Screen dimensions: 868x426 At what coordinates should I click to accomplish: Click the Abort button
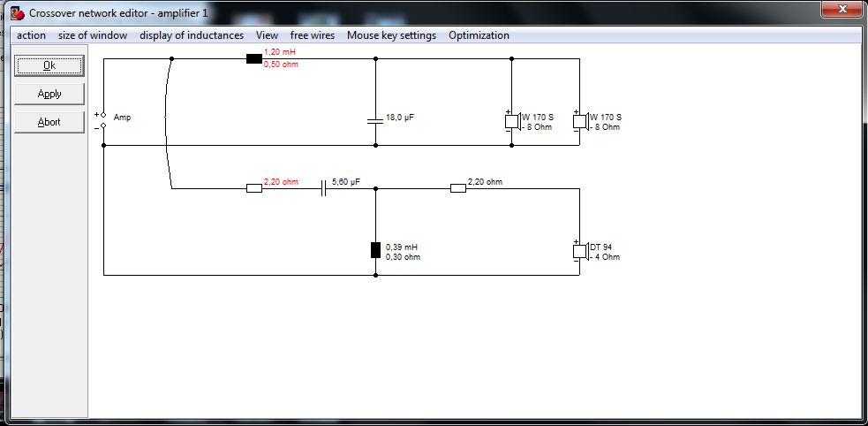click(49, 122)
